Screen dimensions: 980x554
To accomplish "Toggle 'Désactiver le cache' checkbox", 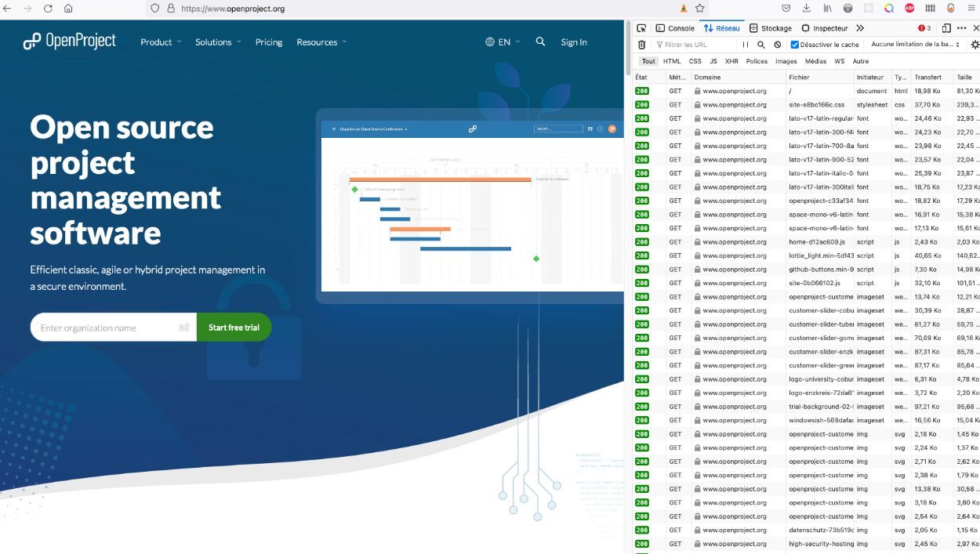I will [x=794, y=45].
